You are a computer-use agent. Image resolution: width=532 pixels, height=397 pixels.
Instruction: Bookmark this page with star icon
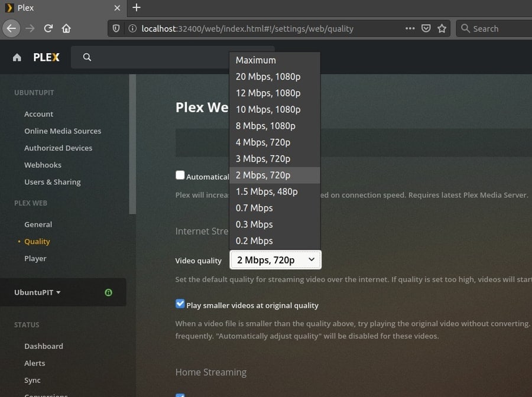442,28
